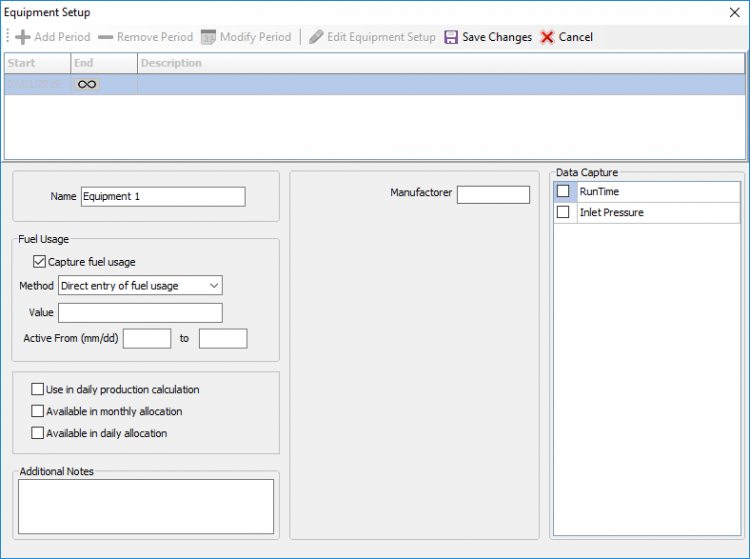This screenshot has width=750, height=559.
Task: Click the Save Changes floppy disk icon
Action: (x=451, y=37)
